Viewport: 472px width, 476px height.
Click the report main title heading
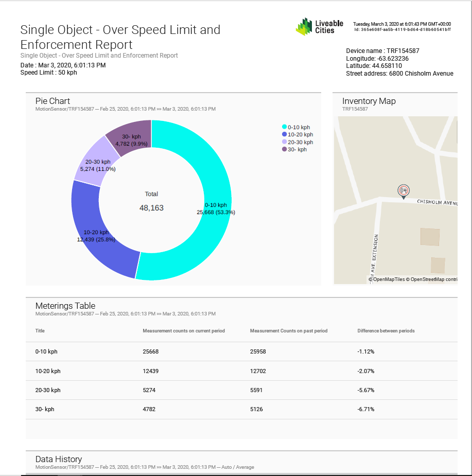coord(120,37)
